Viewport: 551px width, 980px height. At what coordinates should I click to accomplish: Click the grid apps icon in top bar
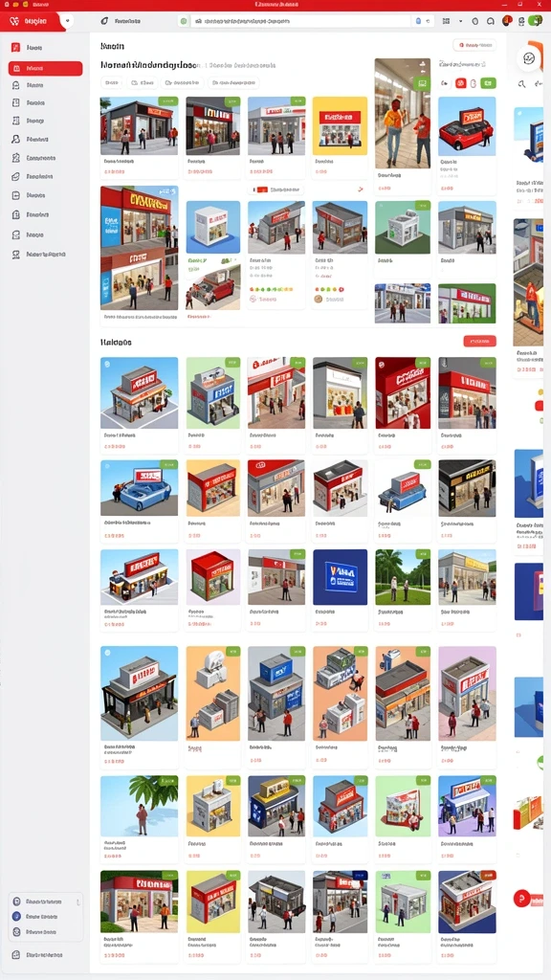(446, 21)
